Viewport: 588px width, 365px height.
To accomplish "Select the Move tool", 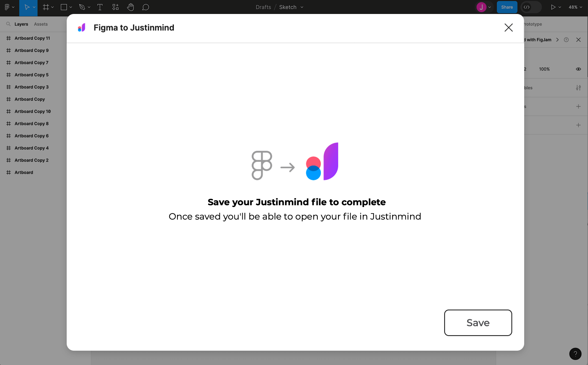I will pos(27,7).
